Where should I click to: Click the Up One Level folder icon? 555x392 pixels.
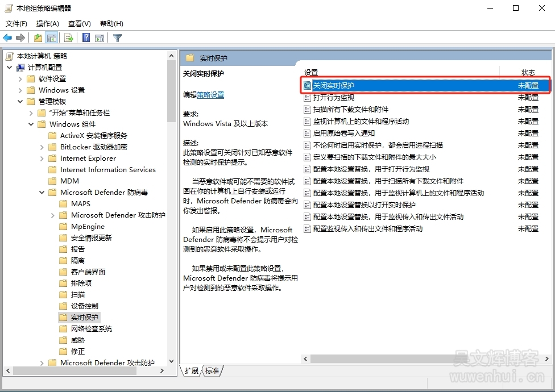tap(38, 38)
